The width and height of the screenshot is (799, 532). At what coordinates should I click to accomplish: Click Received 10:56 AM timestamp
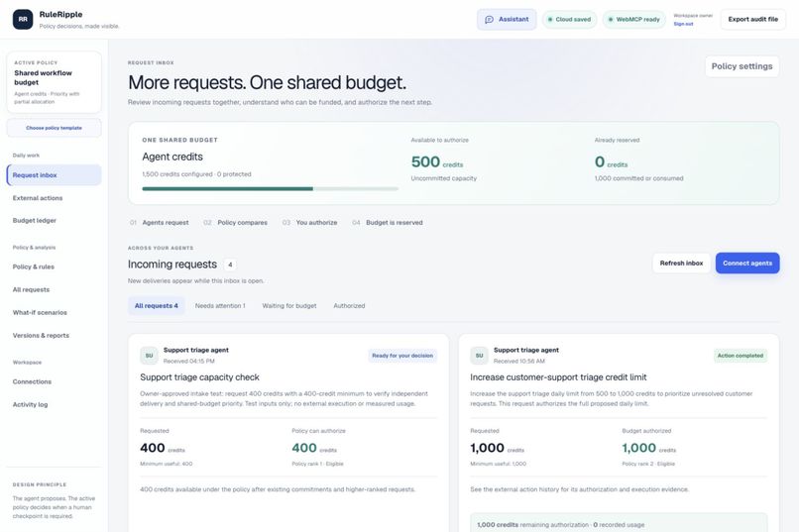(519, 361)
